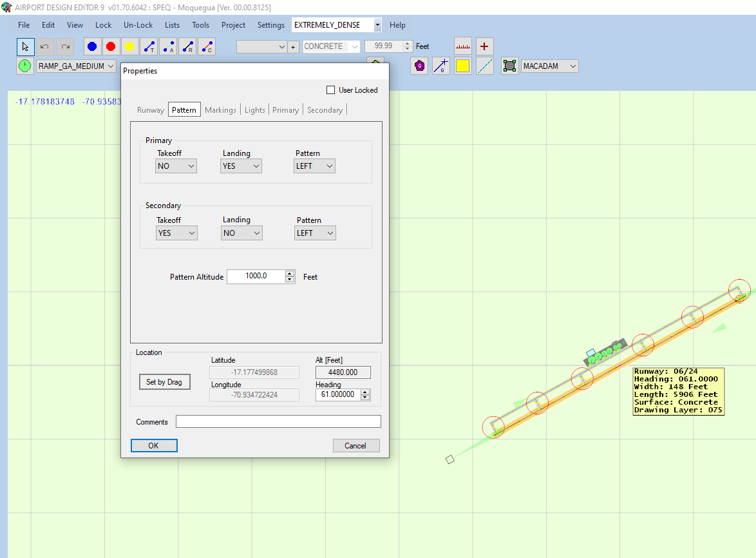Click the cyan dashed line icon
Screen dimensions: 756x558
click(x=485, y=66)
